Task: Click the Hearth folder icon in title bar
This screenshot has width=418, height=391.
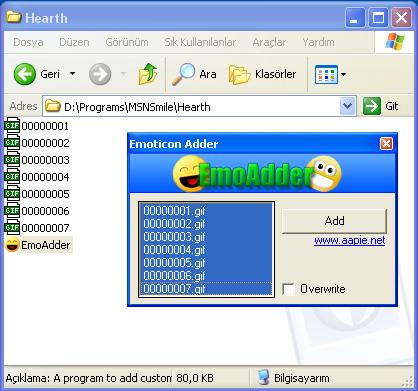Action: tap(14, 17)
